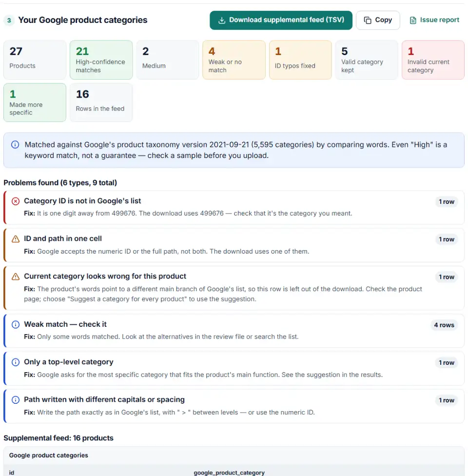Click fix text 'Write the path exactly'

pyautogui.click(x=169, y=412)
